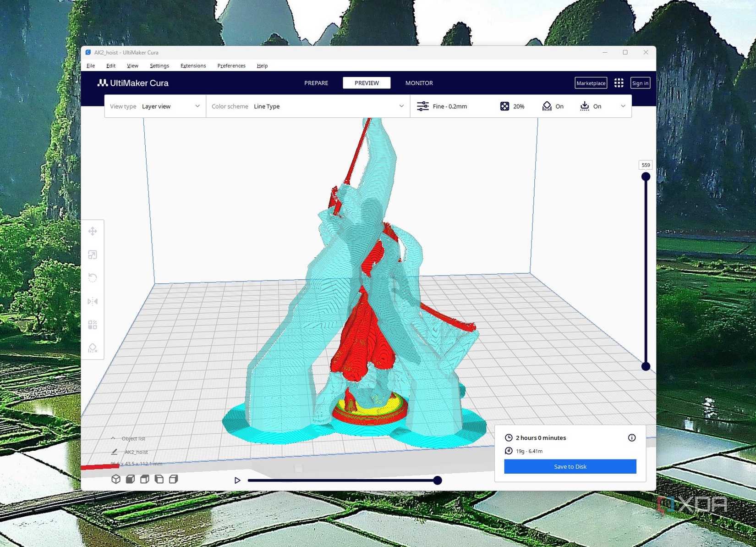Viewport: 756px width, 547px height.
Task: Toggle support generation setting showing On
Action: (x=553, y=106)
